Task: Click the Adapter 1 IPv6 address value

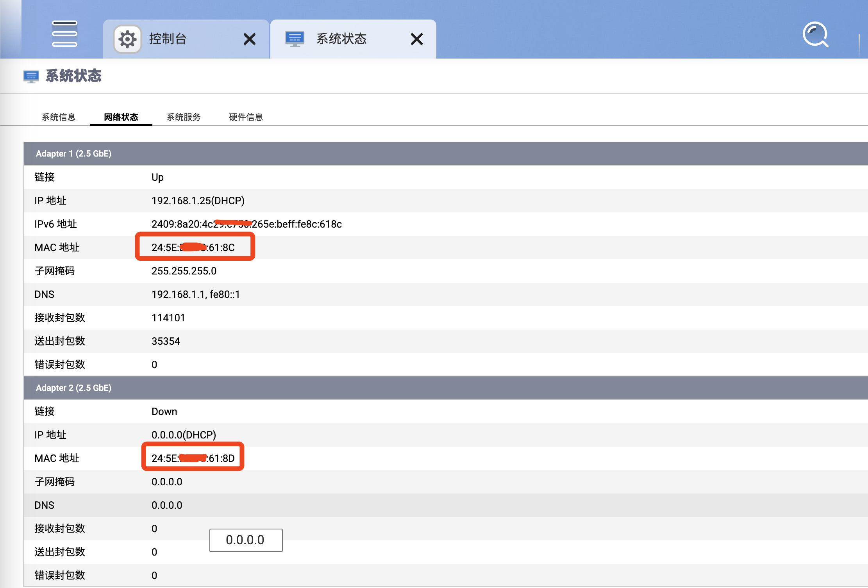Action: (246, 224)
